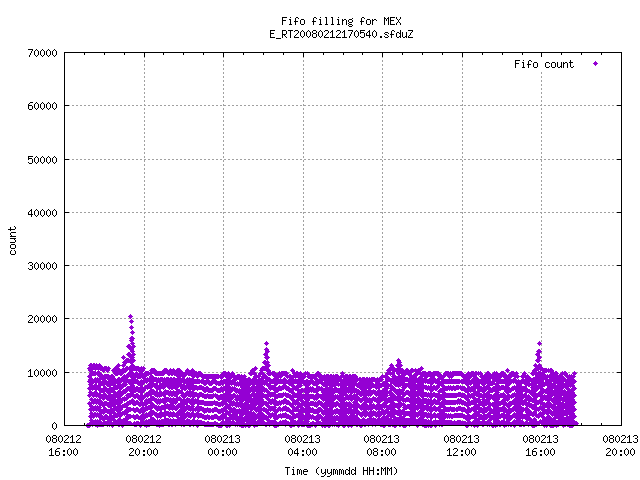Image resolution: width=640 pixels, height=480 pixels.
Task: Click the 0 y-axis tick label
Action: click(55, 426)
